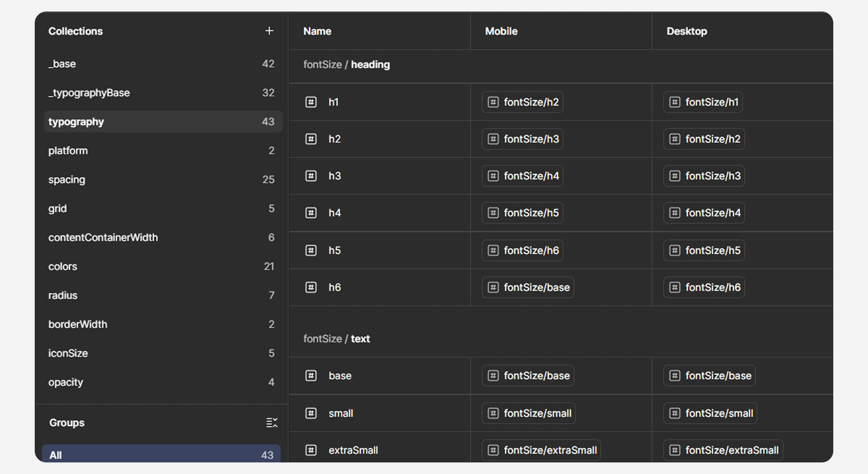Click the h6 variable name

point(335,287)
